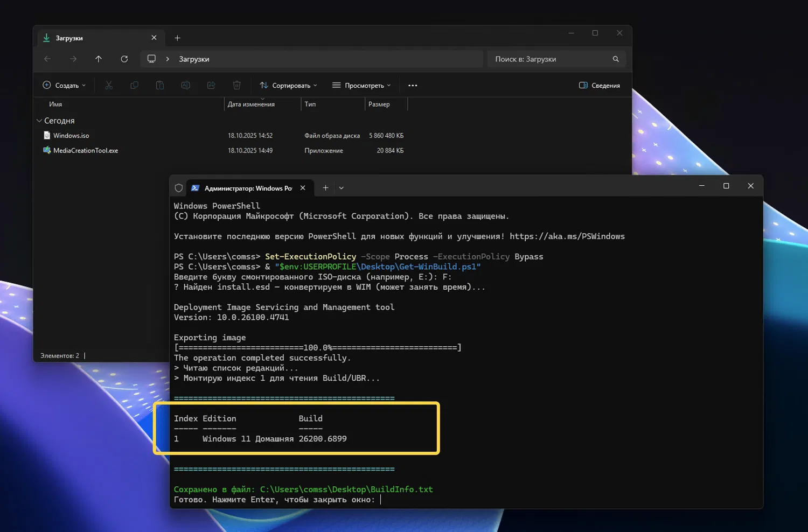Click the Up arrow navigation icon

(x=99, y=59)
